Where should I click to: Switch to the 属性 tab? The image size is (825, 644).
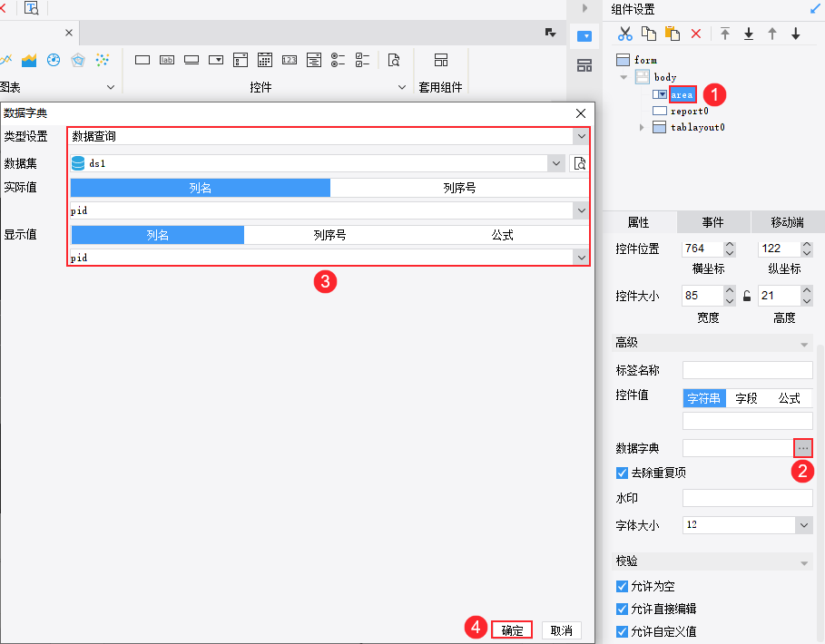[x=639, y=222]
